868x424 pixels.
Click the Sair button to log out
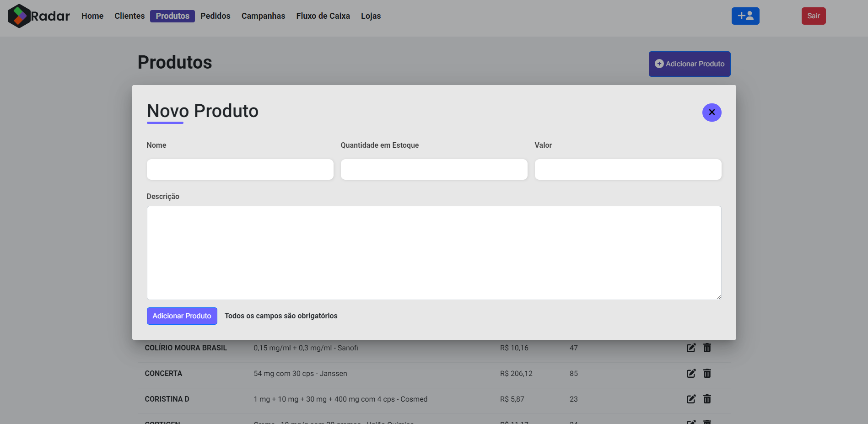(x=814, y=16)
